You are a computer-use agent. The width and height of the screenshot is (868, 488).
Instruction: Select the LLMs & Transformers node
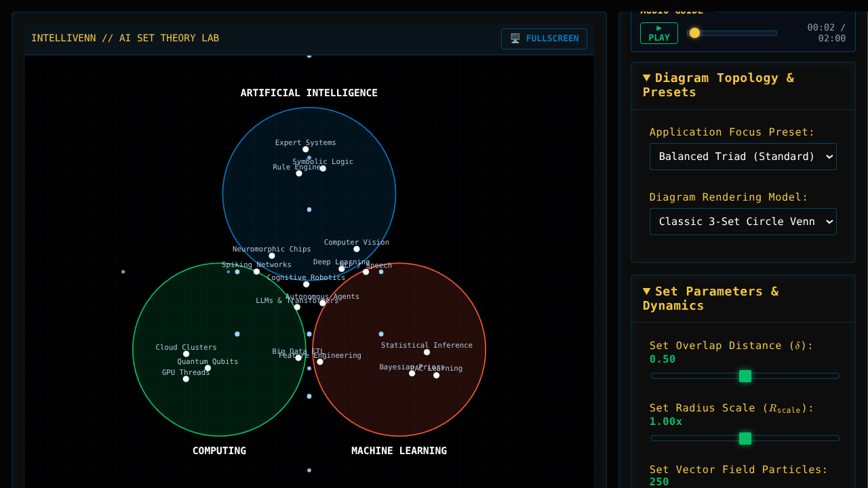297,308
